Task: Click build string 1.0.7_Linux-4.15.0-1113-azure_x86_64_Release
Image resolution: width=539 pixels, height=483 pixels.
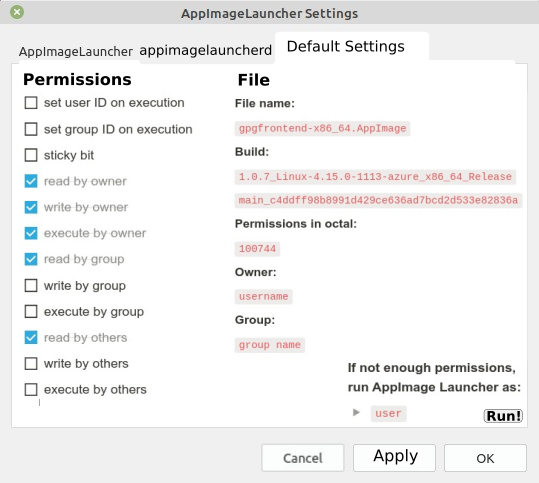Action: click(x=375, y=177)
